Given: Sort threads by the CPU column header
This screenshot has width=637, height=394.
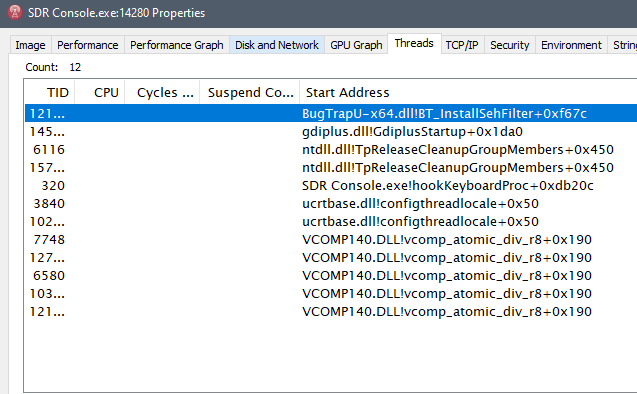Looking at the screenshot, I should click(100, 92).
